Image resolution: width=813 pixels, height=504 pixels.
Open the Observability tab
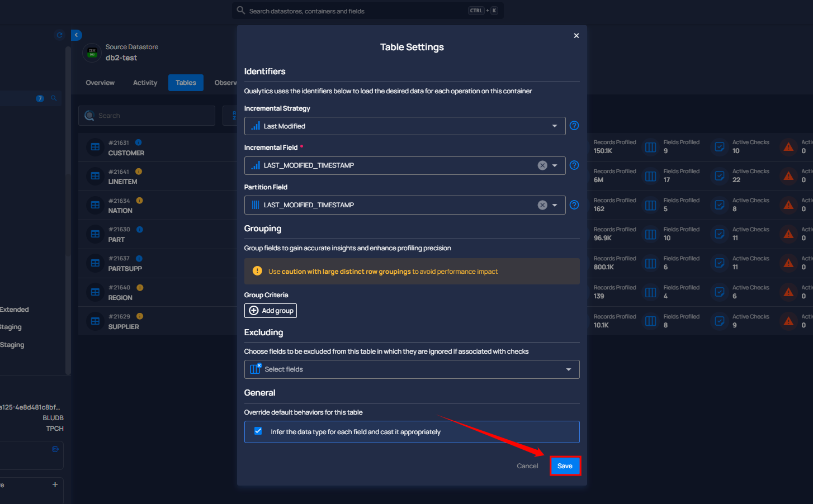tap(225, 83)
